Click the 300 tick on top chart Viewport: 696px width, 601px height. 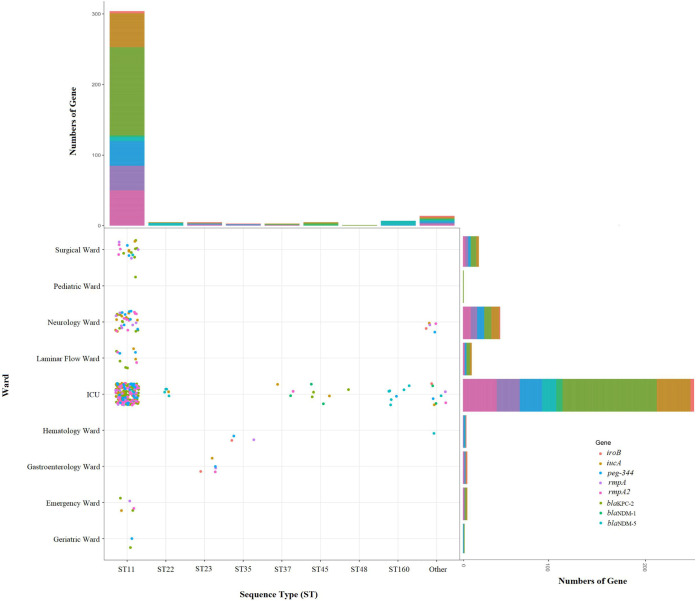coord(97,14)
